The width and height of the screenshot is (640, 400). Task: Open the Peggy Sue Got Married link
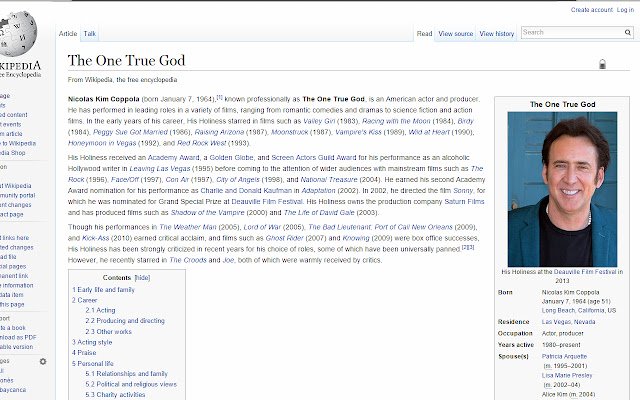point(130,132)
